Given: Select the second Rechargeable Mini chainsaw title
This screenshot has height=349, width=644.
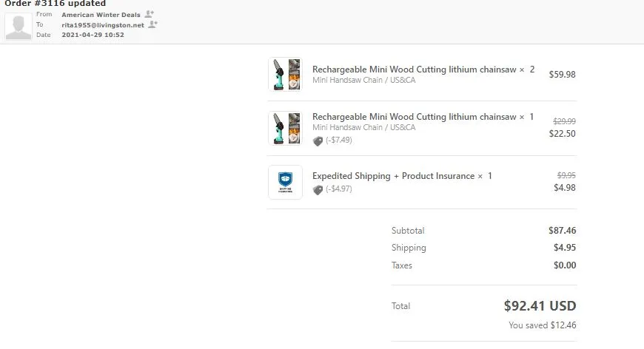Looking at the screenshot, I should click(414, 117).
